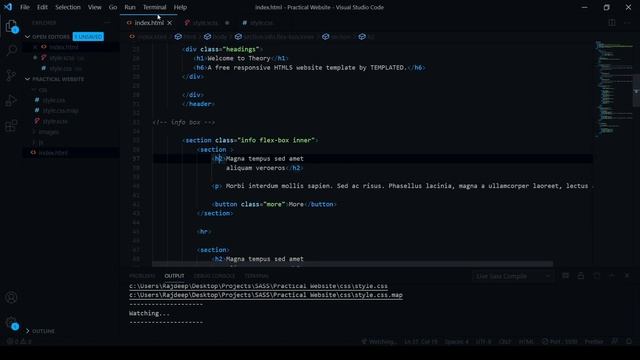Toggle output panel scroll lock

coord(581,276)
